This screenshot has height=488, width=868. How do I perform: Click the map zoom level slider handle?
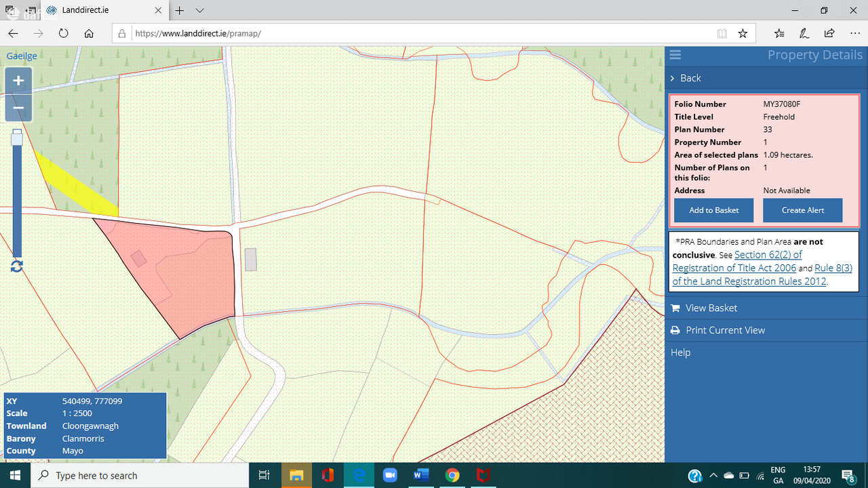tap(17, 139)
